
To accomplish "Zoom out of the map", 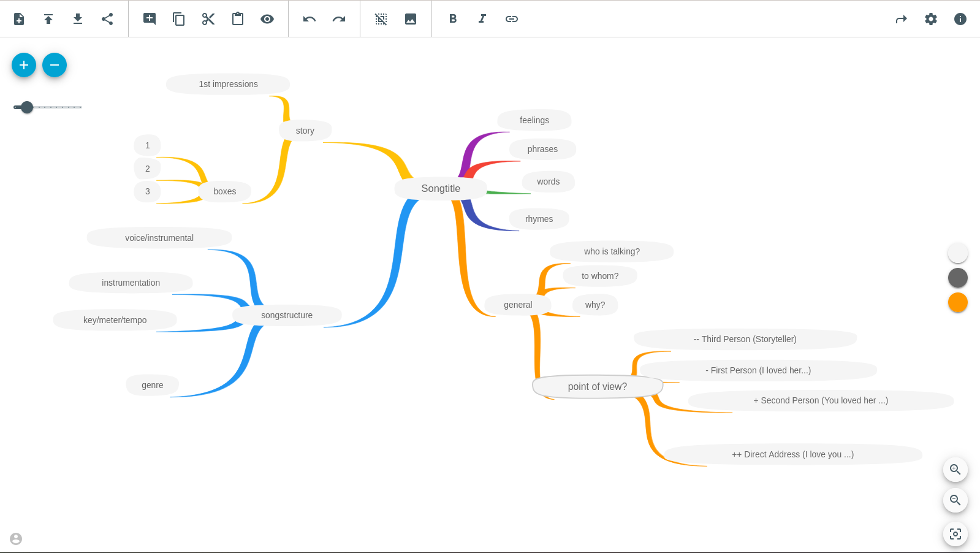I will [955, 500].
